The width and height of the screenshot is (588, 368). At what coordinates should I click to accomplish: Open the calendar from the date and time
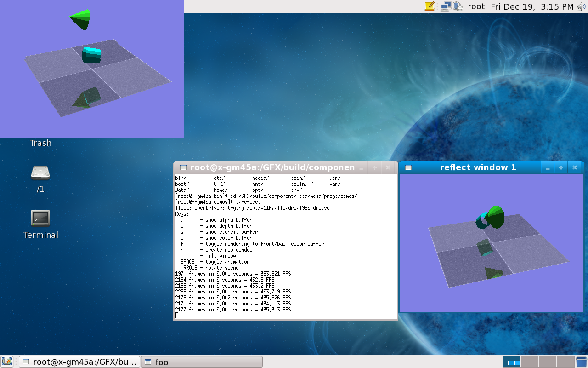532,6
